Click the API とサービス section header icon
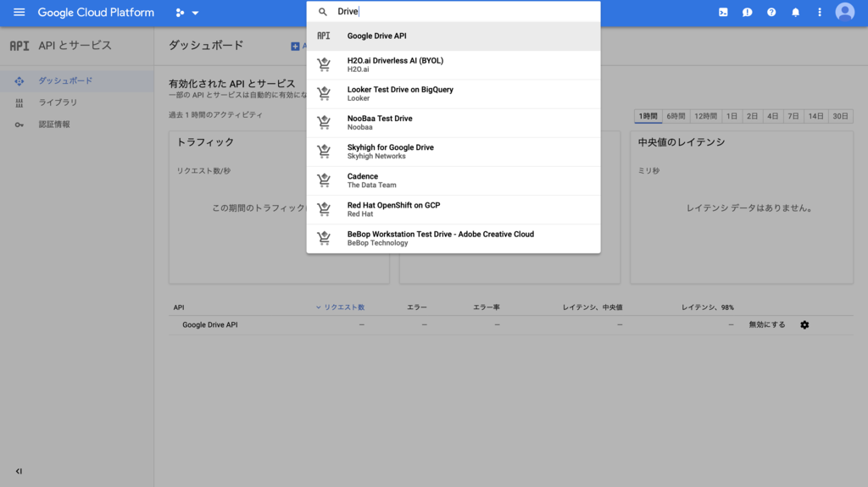 pyautogui.click(x=19, y=46)
